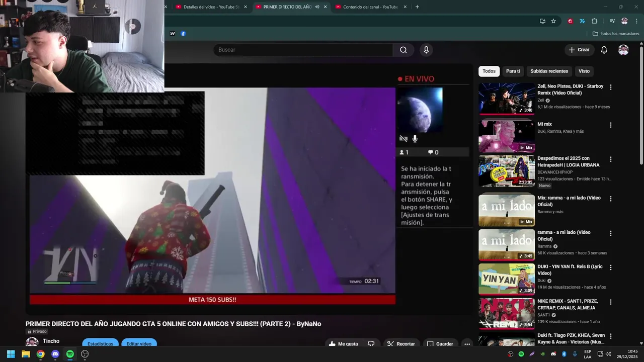Open the Chrome profile avatar
Image resolution: width=644 pixels, height=362 pixels.
click(624, 21)
